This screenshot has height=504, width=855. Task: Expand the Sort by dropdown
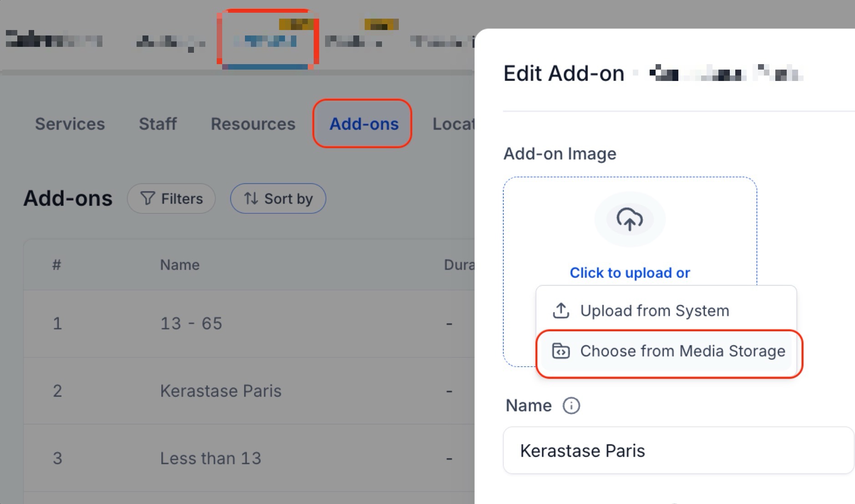(278, 198)
